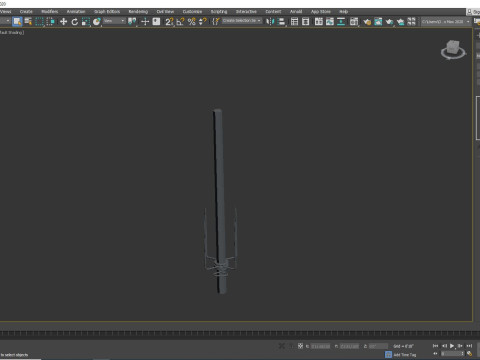
Task: Open the Material Editor
Action: 354,22
